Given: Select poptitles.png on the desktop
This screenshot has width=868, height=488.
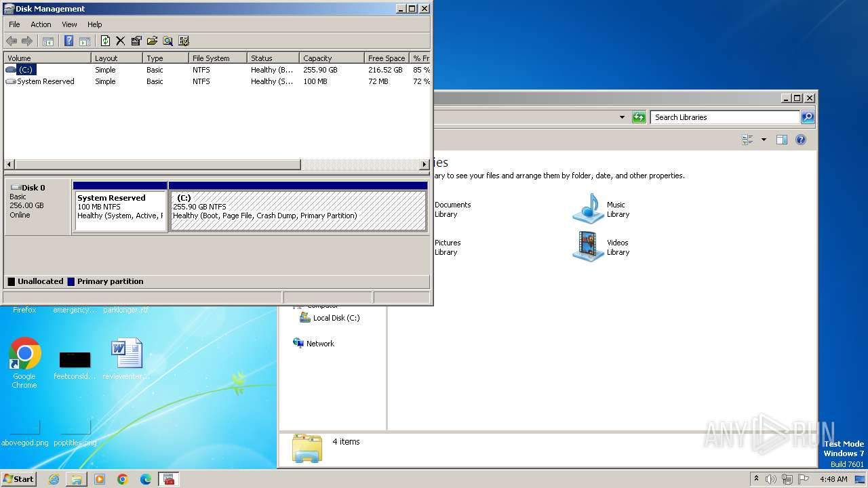Looking at the screenshot, I should click(75, 434).
